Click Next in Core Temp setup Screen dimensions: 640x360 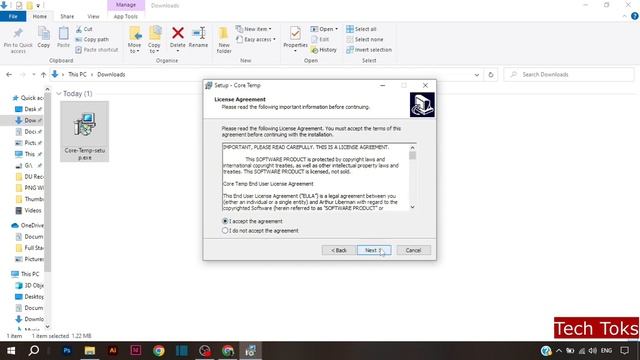tap(374, 250)
